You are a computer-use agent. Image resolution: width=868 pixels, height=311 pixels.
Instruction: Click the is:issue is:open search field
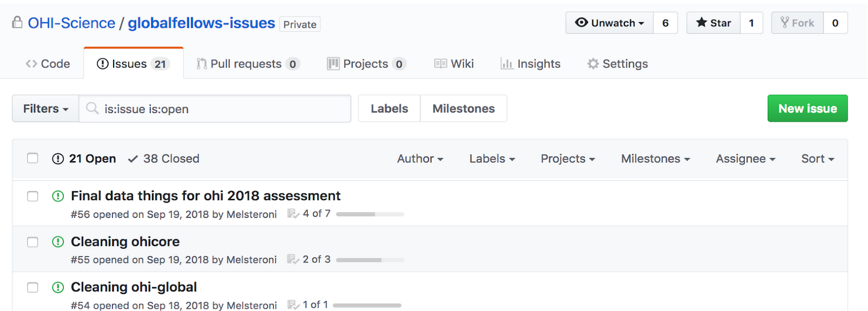pyautogui.click(x=215, y=109)
